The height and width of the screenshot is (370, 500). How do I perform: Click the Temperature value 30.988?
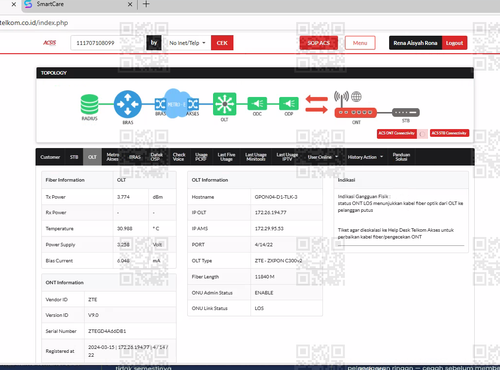click(x=125, y=228)
